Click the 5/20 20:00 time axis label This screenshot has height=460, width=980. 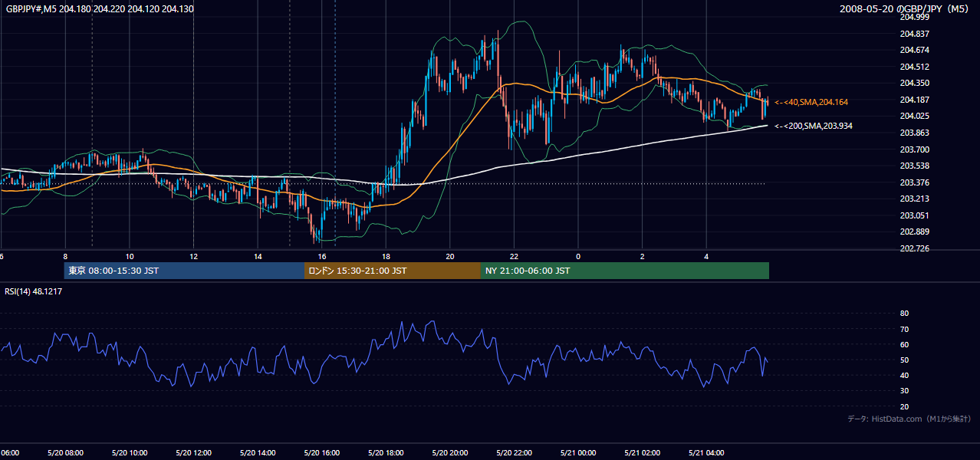click(x=449, y=452)
